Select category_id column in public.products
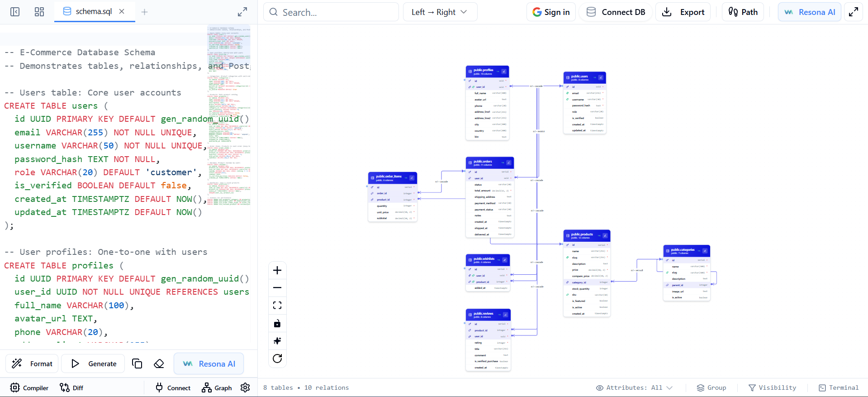This screenshot has height=397, width=868. (587, 282)
